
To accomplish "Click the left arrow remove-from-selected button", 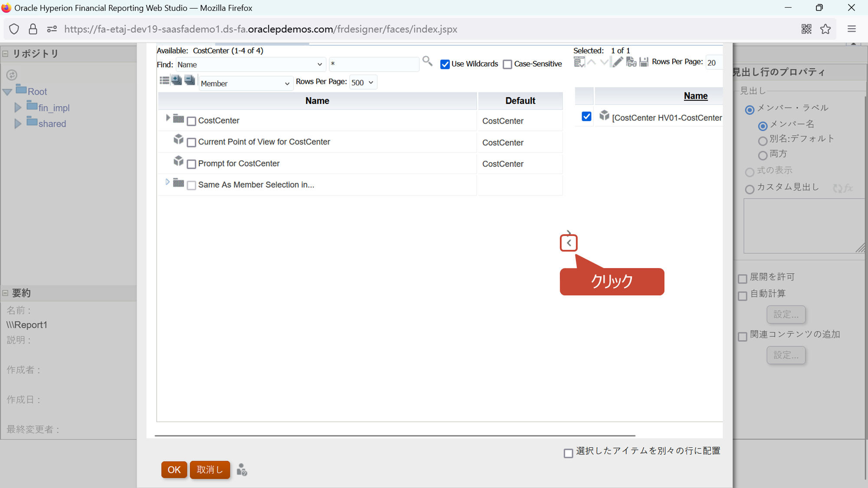I will (569, 243).
